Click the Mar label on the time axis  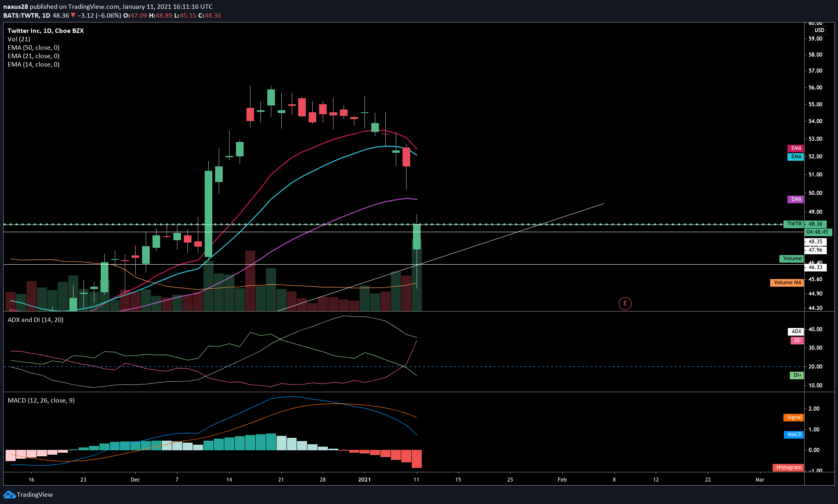[760, 480]
